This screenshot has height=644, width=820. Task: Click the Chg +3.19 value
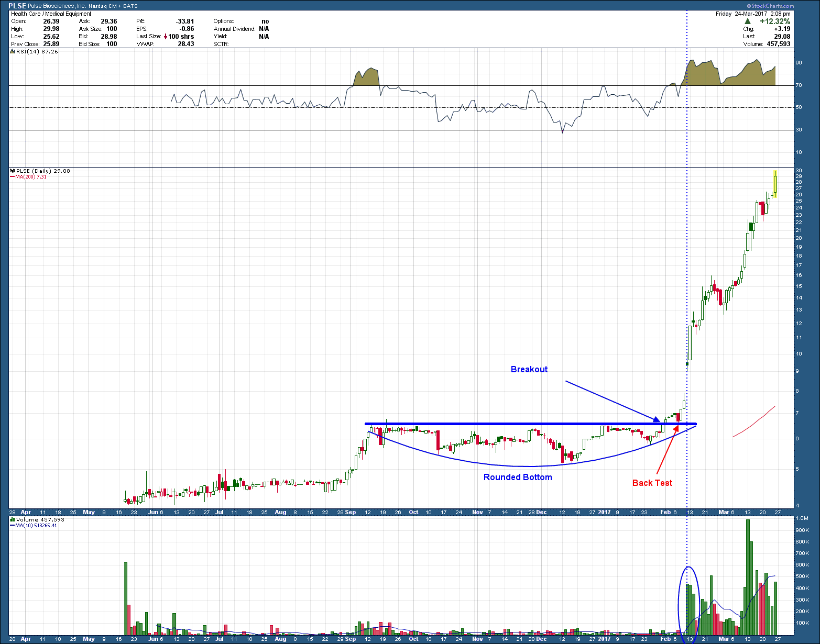(x=782, y=29)
